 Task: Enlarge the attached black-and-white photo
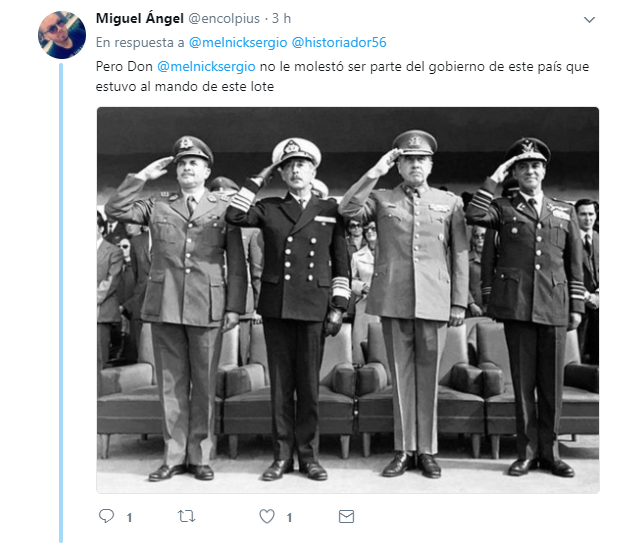coord(348,300)
